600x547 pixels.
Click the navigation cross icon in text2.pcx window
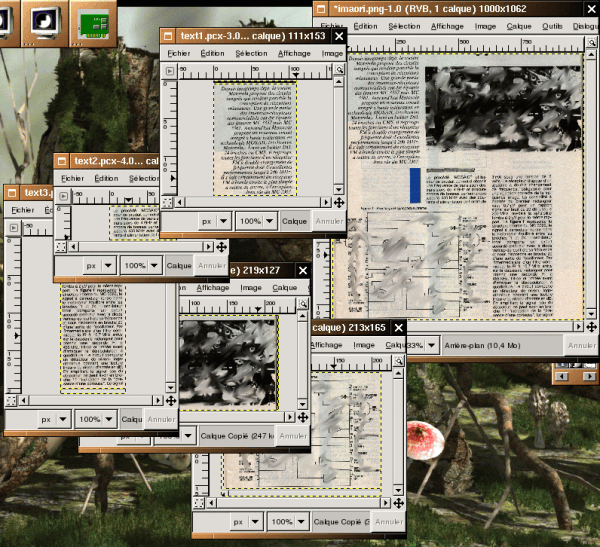[221, 246]
